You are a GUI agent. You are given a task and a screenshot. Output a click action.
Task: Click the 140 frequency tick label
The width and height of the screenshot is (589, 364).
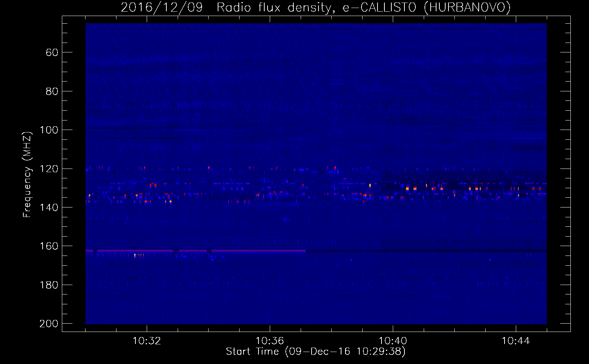pyautogui.click(x=49, y=207)
